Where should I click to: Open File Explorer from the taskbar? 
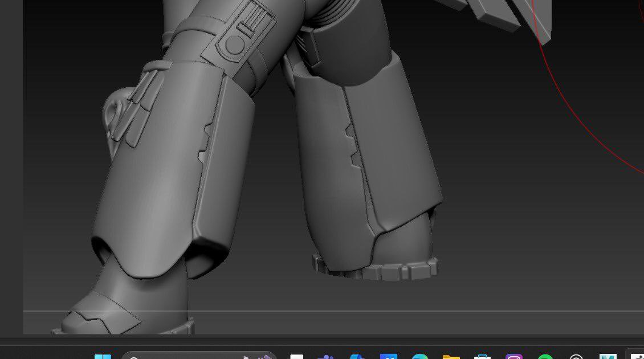point(451,357)
